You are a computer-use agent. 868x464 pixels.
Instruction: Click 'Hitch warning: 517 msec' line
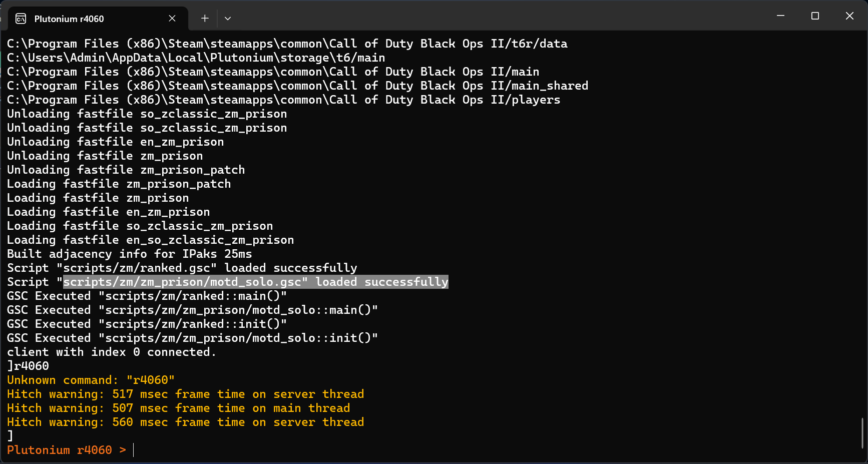pos(185,394)
